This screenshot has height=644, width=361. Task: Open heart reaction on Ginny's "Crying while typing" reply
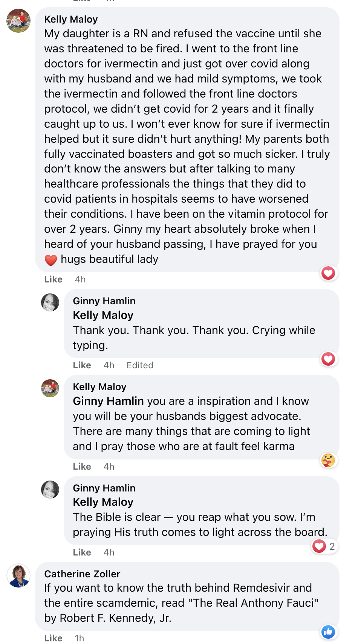[328, 359]
